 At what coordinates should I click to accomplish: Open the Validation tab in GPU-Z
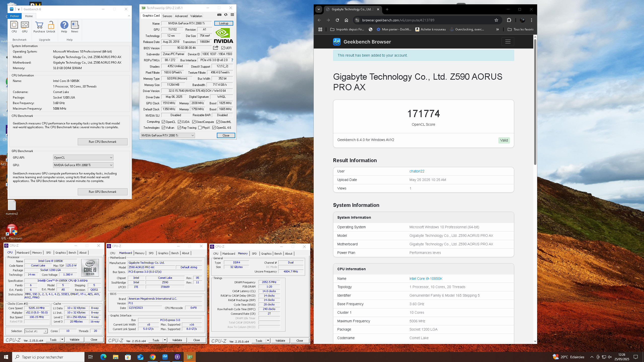coord(196,16)
